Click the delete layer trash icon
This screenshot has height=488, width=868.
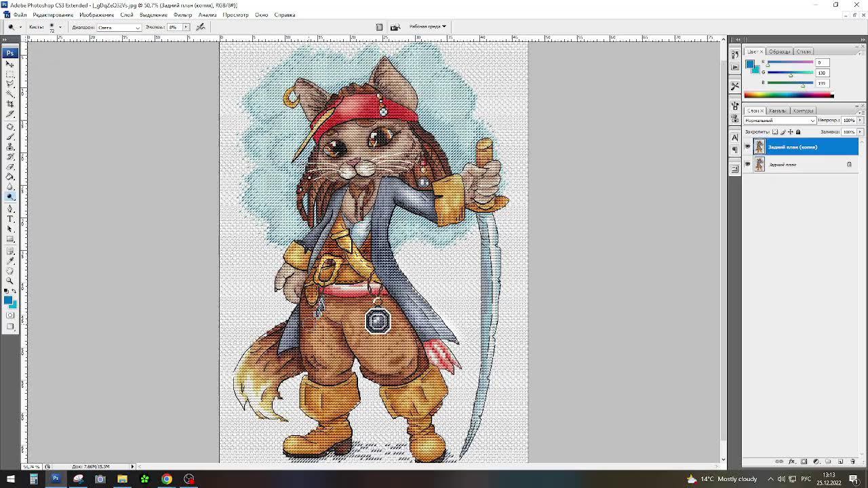[852, 462]
